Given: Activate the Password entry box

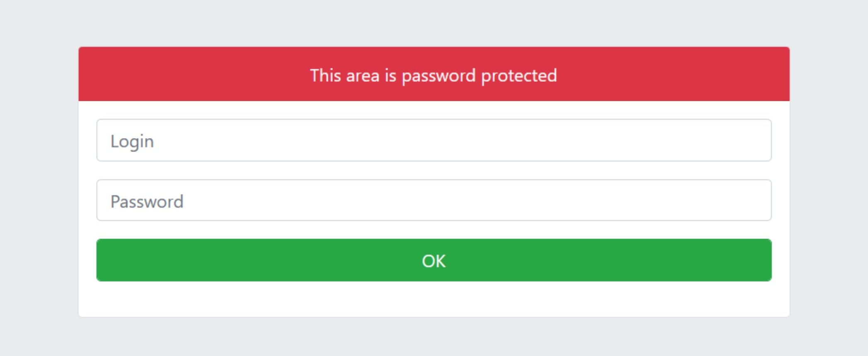Looking at the screenshot, I should tap(434, 200).
